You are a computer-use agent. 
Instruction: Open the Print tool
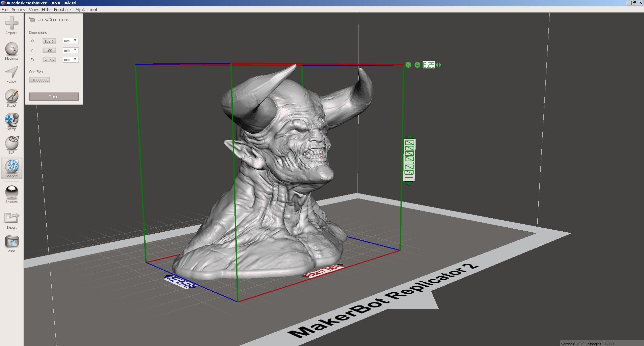coord(11,242)
